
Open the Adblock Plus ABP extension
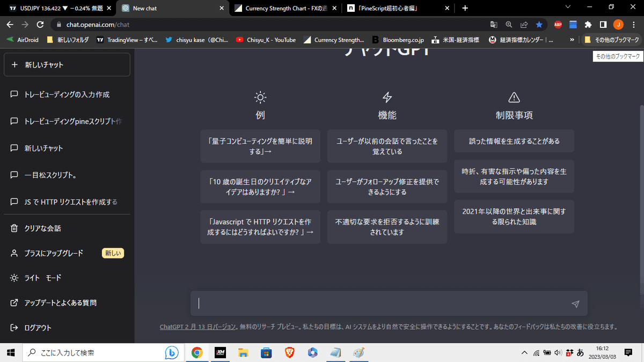(558, 25)
